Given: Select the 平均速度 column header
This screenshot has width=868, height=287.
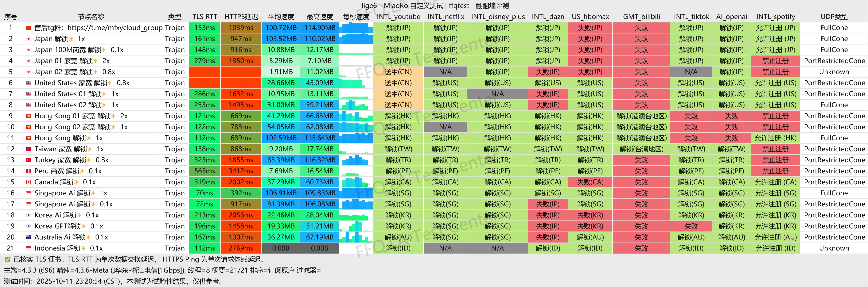Looking at the screenshot, I should click(281, 17).
